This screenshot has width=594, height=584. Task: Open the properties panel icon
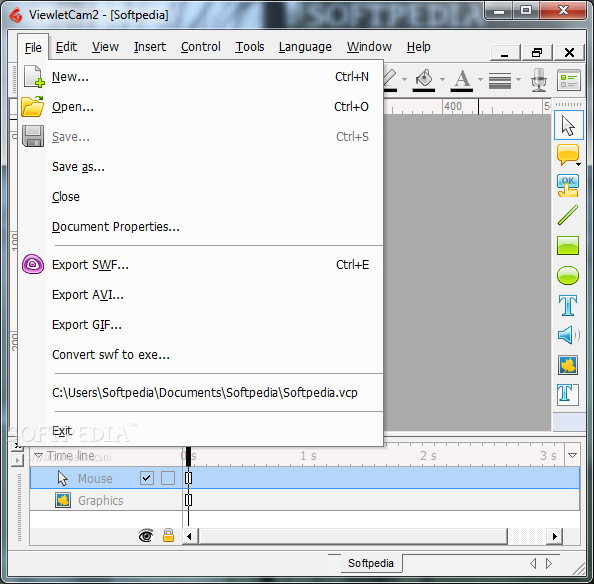(569, 80)
